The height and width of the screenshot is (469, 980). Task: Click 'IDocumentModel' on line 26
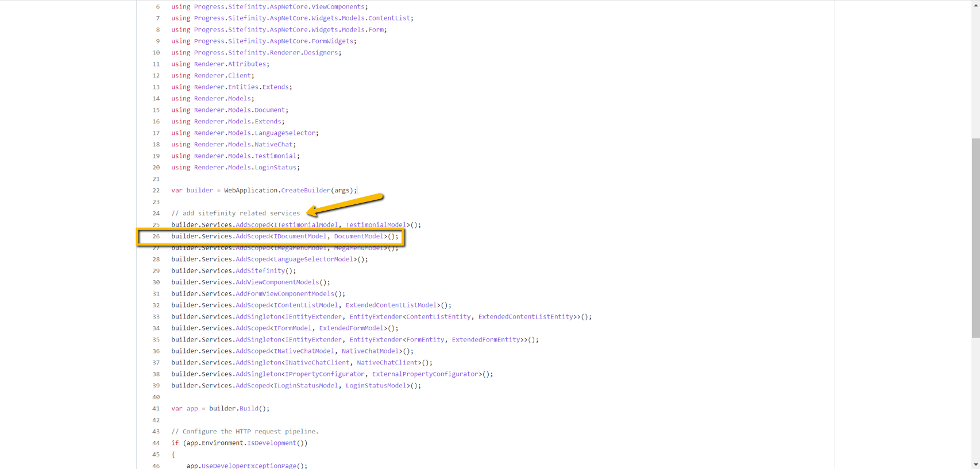click(x=300, y=237)
